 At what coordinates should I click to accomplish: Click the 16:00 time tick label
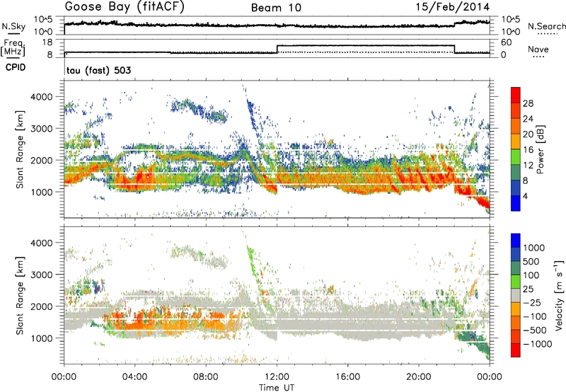click(x=347, y=377)
